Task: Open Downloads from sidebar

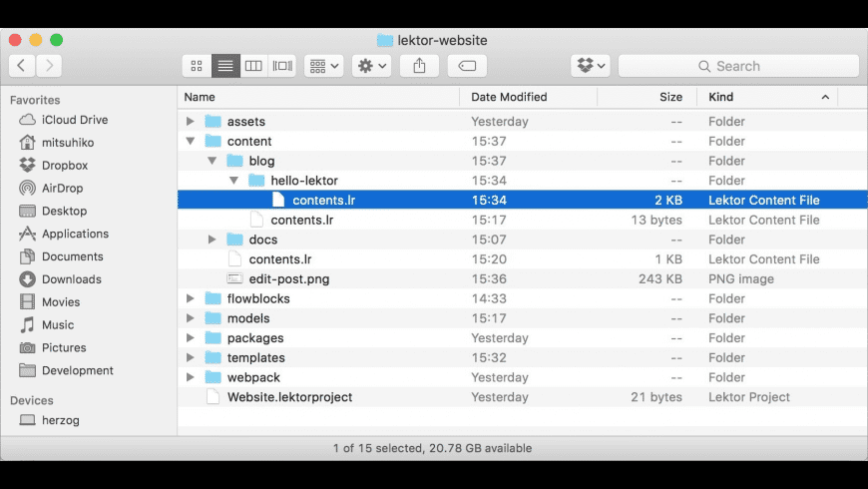Action: pos(71,279)
